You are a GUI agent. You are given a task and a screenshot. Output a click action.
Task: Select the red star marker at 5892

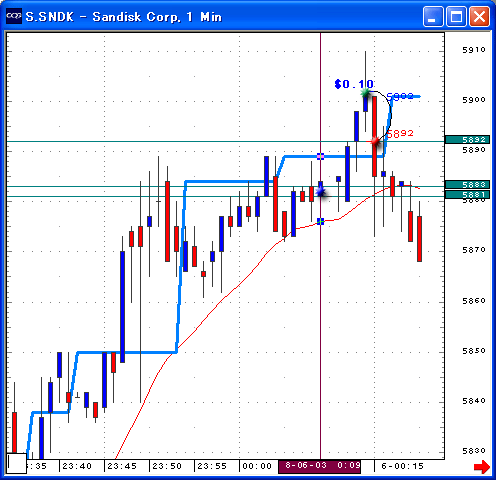(x=375, y=142)
